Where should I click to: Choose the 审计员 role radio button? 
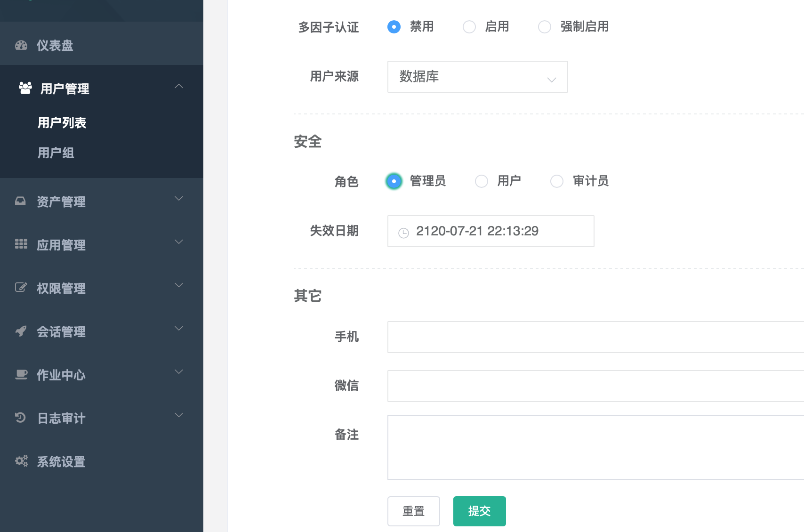pyautogui.click(x=557, y=181)
